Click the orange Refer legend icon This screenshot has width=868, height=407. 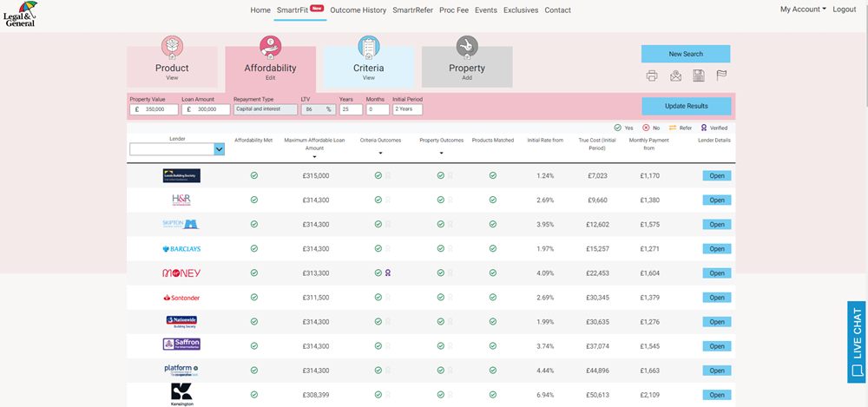(674, 128)
